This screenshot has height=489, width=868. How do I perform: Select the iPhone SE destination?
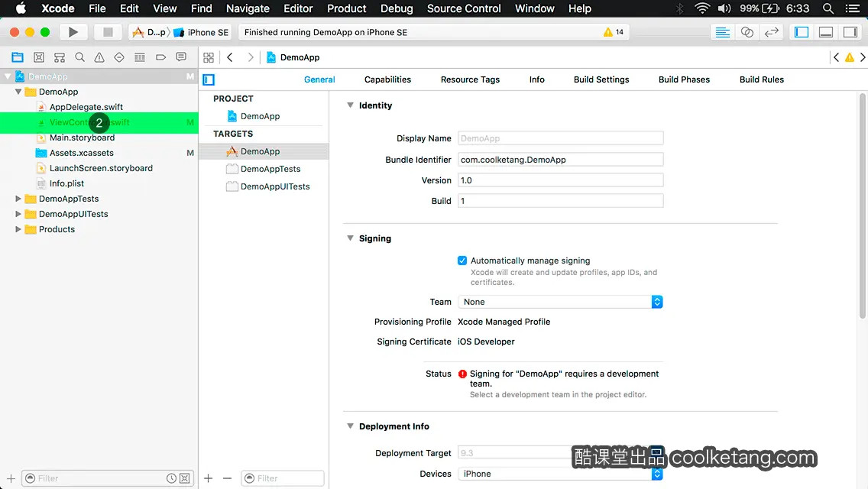click(x=202, y=32)
